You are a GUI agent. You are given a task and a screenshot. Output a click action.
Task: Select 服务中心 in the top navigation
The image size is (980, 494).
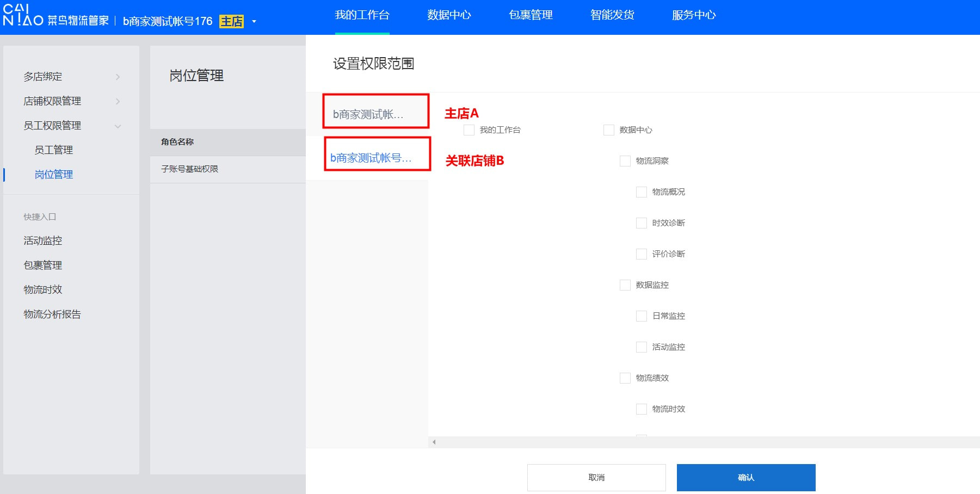[x=694, y=15]
